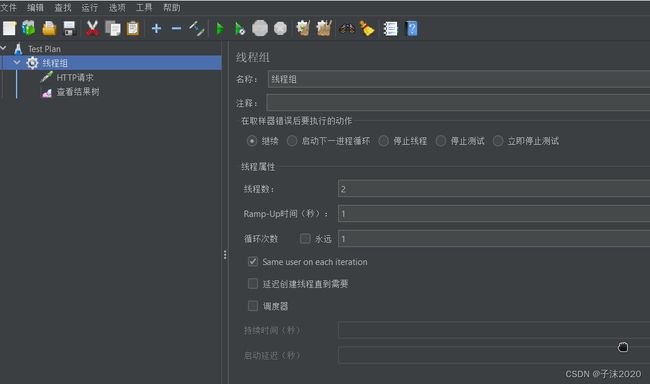Collapse the 线程组 tree node arrow
The height and width of the screenshot is (384, 650).
pyautogui.click(x=17, y=63)
